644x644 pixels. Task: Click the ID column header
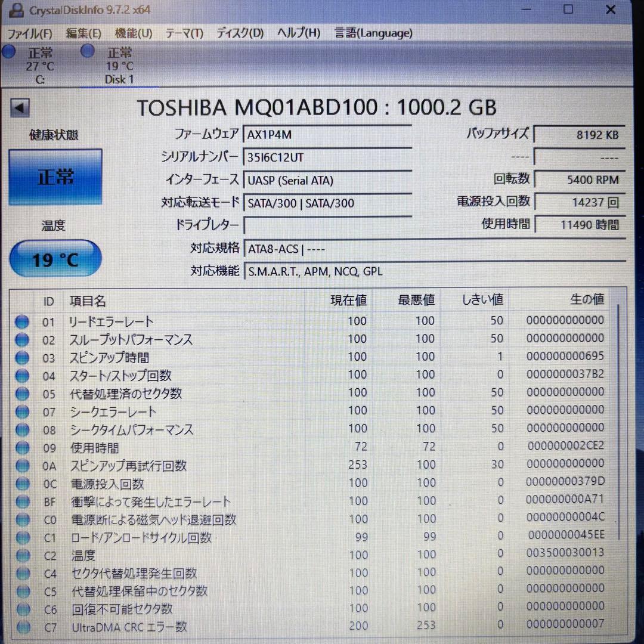click(48, 301)
